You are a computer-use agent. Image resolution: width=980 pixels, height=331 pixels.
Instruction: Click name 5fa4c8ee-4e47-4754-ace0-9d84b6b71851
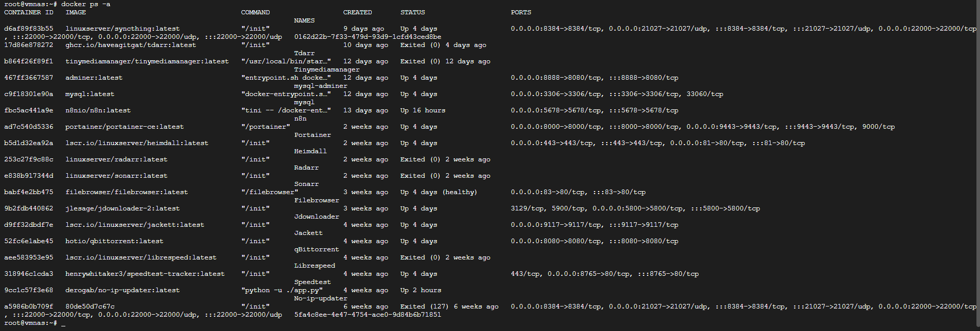(368, 315)
